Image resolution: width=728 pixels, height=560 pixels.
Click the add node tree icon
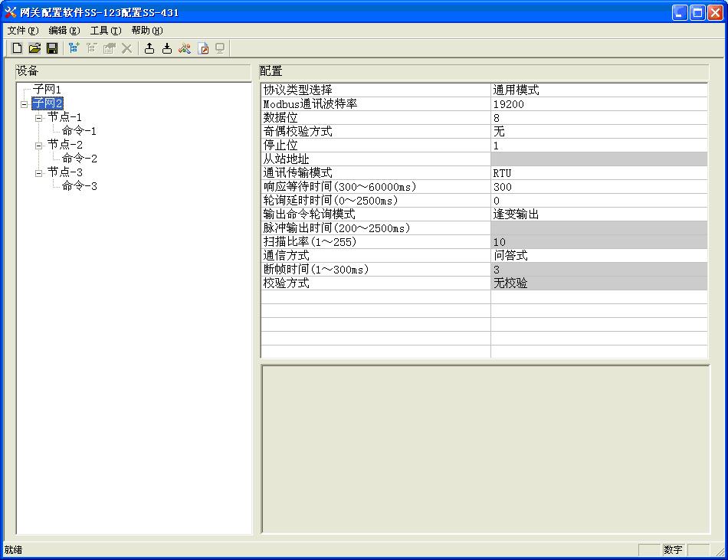click(74, 48)
